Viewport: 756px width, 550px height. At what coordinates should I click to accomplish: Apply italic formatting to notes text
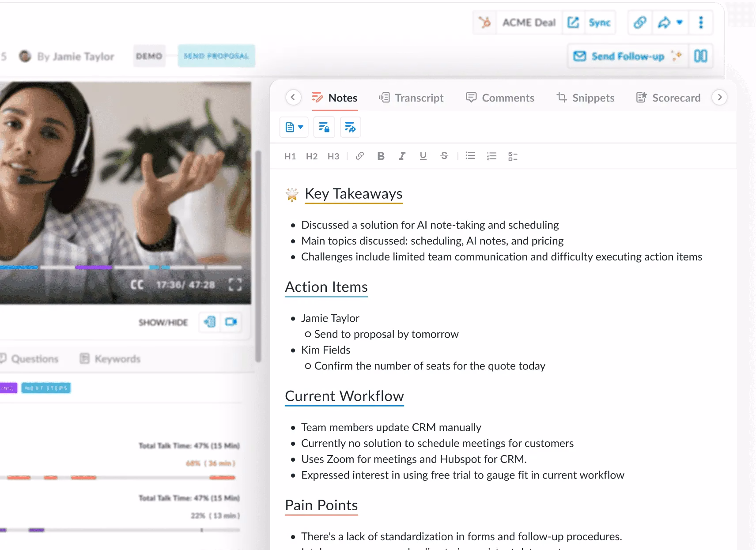[402, 156]
